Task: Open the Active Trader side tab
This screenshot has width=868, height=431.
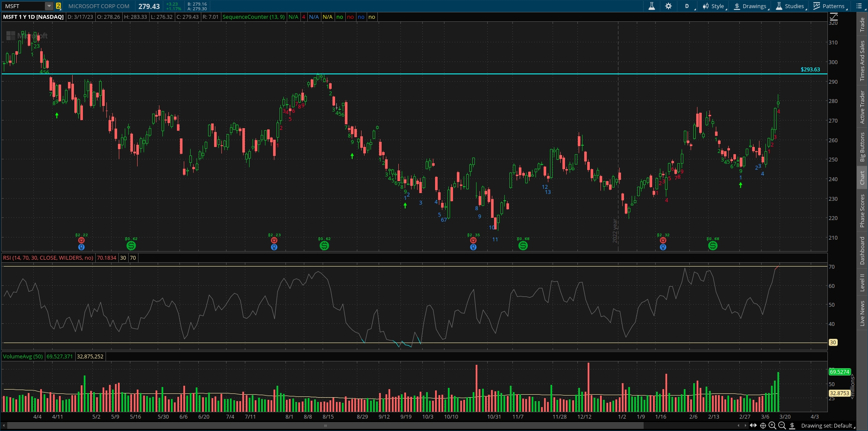Action: 862,107
